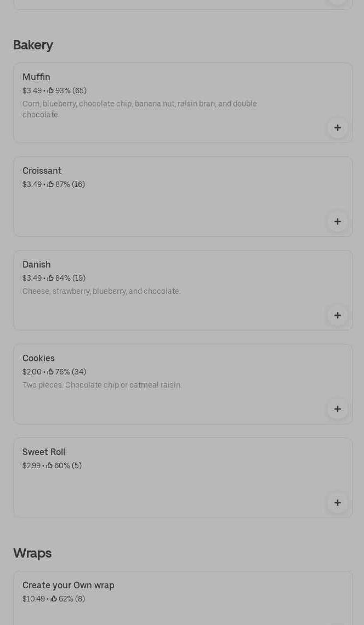Image resolution: width=364 pixels, height=625 pixels.
Task: View the Sweet Roll item
Action: (44, 452)
